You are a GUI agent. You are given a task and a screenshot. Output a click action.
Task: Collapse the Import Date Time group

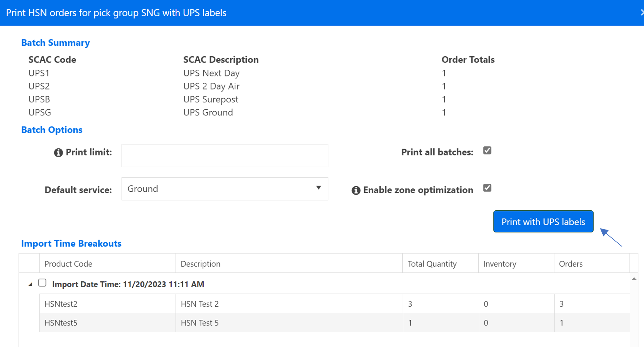point(30,284)
